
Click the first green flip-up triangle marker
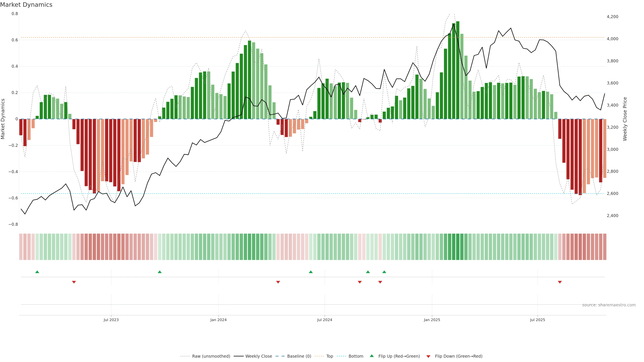(x=37, y=272)
